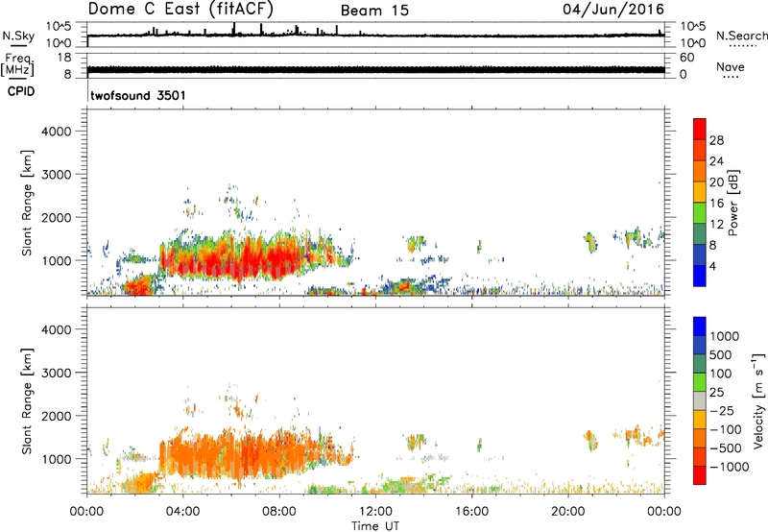Click the '60' Nave axis tick label
Image resolution: width=768 pixels, height=532 pixels.
pyautogui.click(x=686, y=58)
